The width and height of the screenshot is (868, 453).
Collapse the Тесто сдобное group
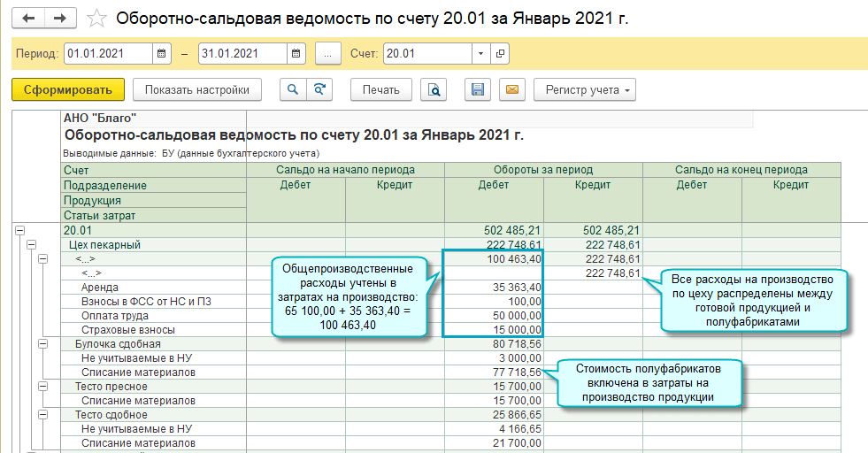click(x=43, y=415)
